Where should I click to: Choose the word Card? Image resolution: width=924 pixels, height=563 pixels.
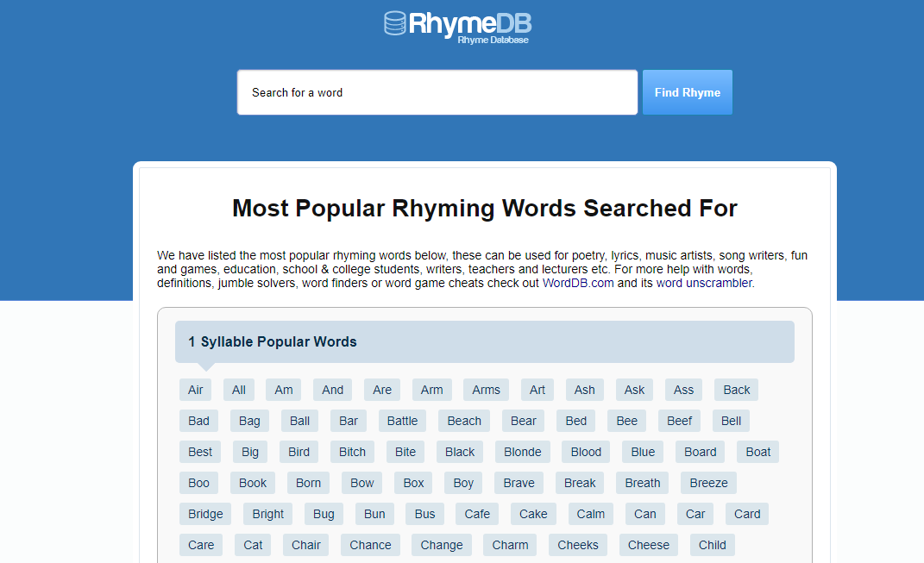pos(747,514)
